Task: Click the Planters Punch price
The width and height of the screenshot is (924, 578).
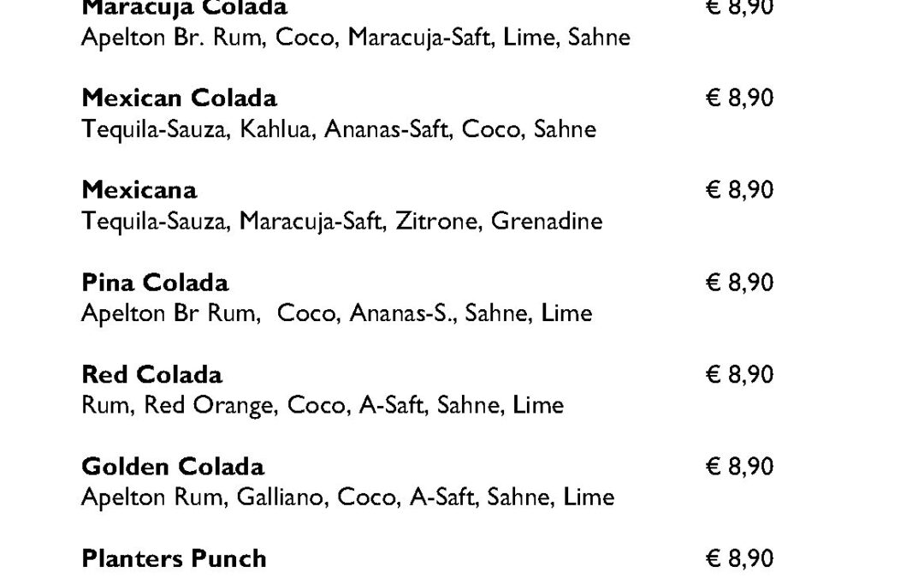Action: coord(739,558)
